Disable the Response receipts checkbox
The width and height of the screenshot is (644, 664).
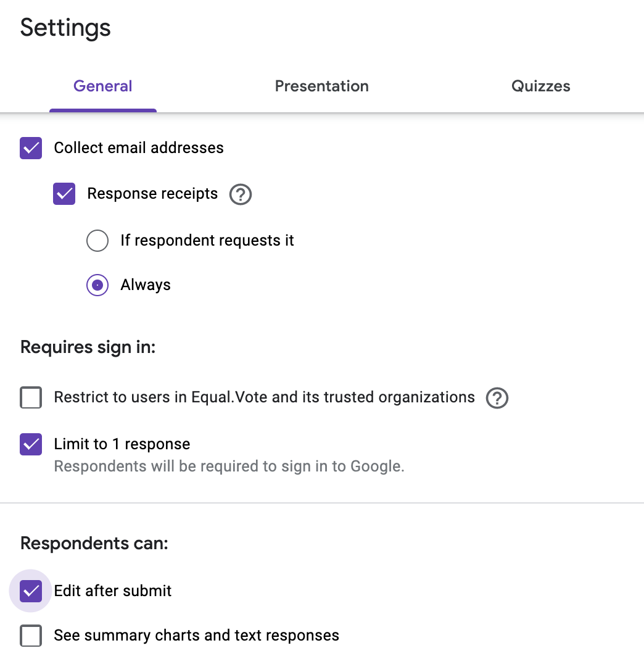click(64, 194)
